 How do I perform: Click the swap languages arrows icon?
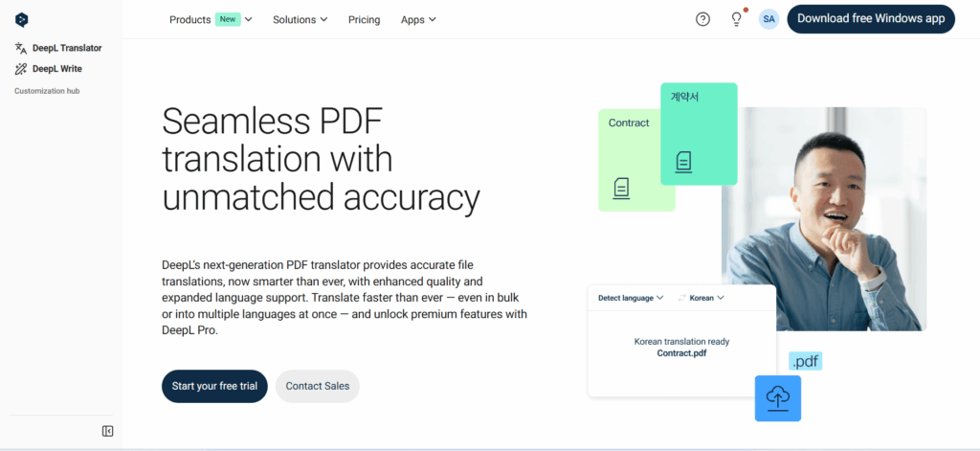681,298
